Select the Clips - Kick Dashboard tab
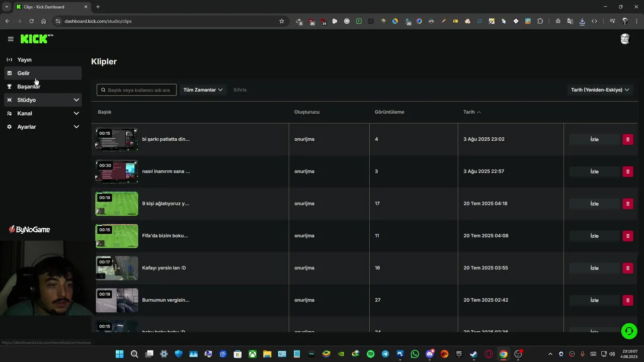This screenshot has width=644, height=362. pyautogui.click(x=51, y=7)
